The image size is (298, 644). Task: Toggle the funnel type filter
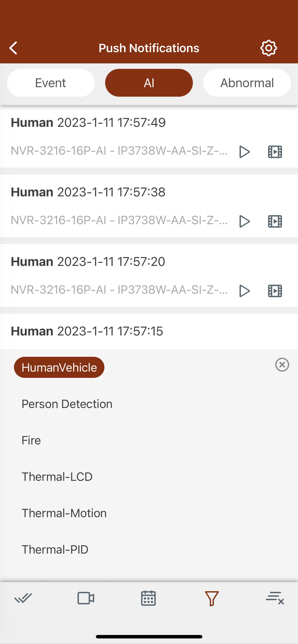[x=212, y=599]
